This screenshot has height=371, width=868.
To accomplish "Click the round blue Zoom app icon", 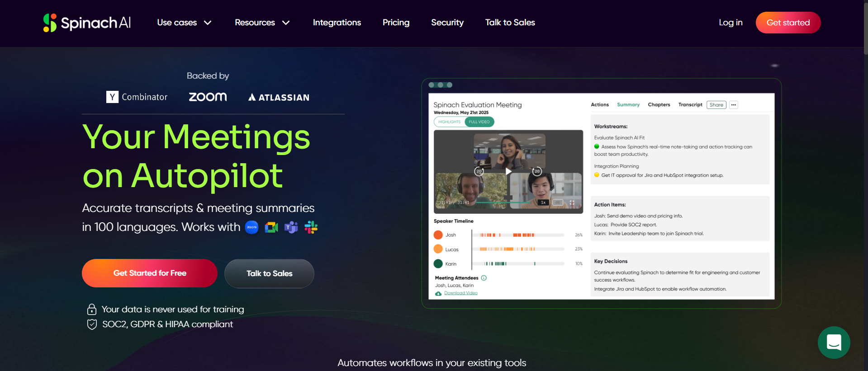I will tap(251, 227).
